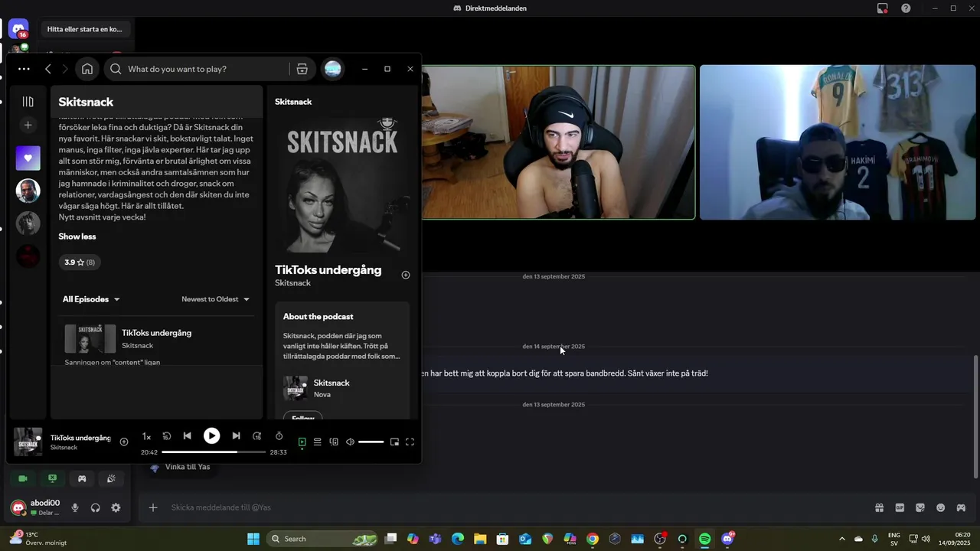980x551 pixels.
Task: Select the sunglasses user video tile
Action: pyautogui.click(x=838, y=142)
